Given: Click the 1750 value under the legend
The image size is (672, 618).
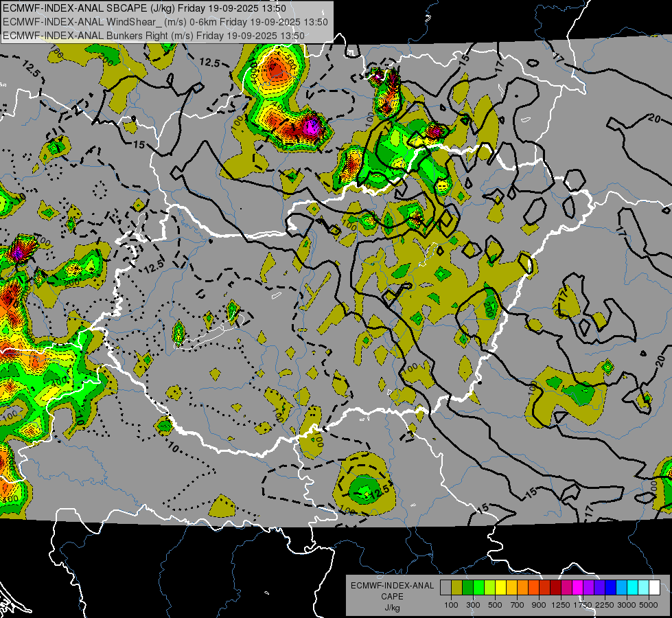Looking at the screenshot, I should [583, 605].
